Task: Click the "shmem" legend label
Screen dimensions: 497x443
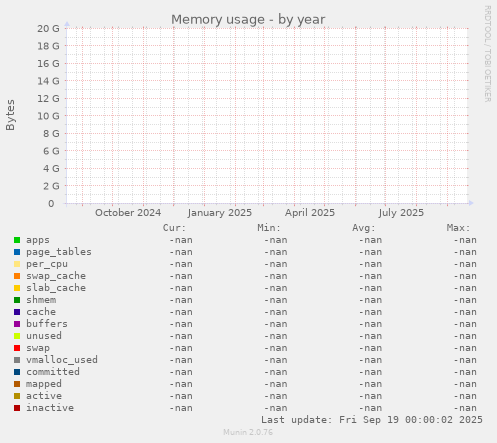Action: (x=41, y=300)
